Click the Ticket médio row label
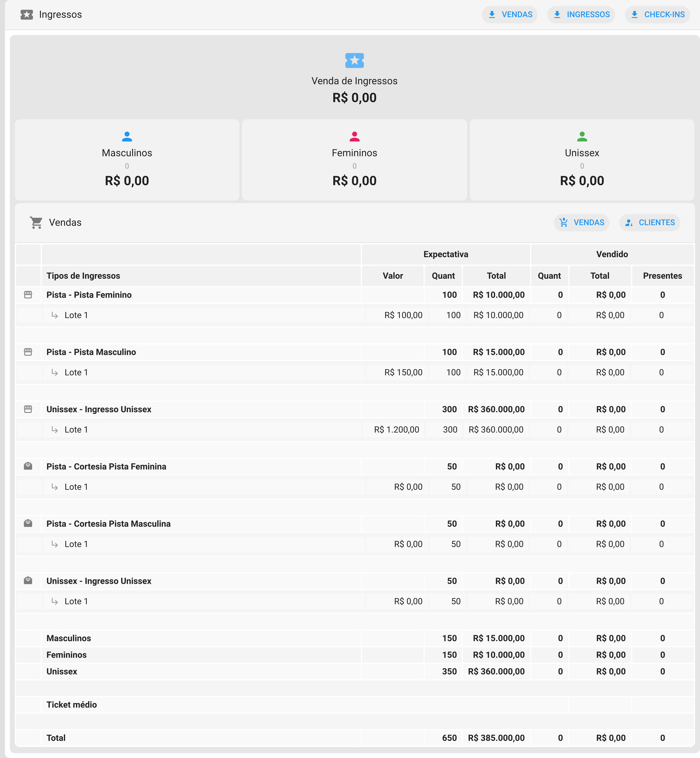The image size is (700, 758). (71, 704)
